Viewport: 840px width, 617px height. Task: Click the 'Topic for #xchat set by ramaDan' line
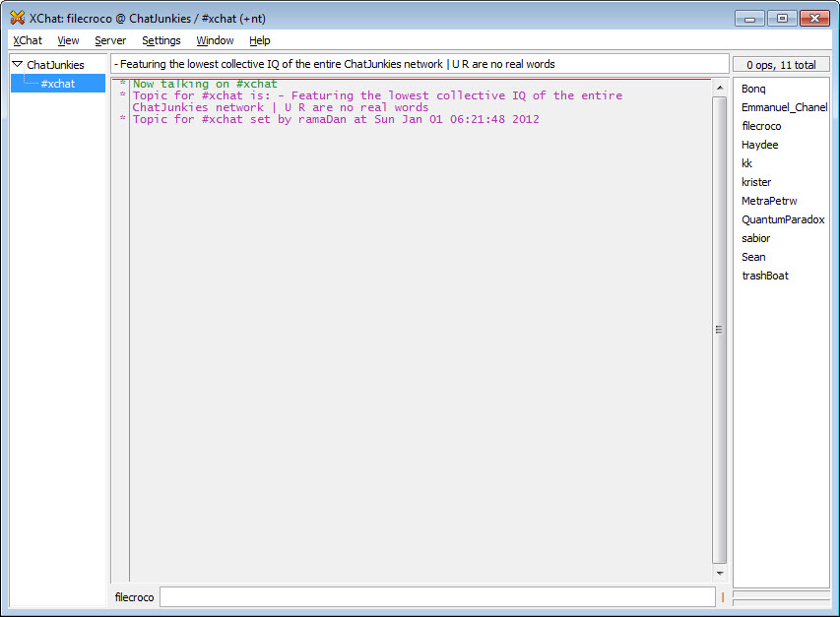pos(336,119)
